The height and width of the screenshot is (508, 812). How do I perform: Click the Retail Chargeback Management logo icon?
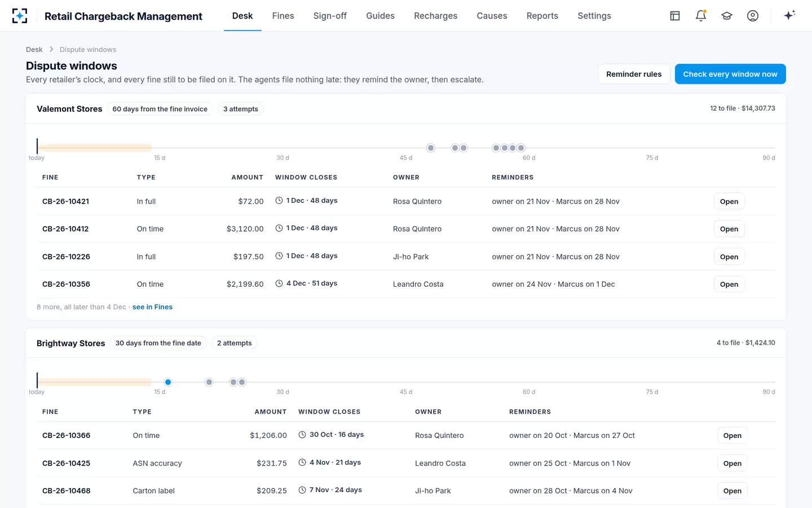tap(20, 16)
